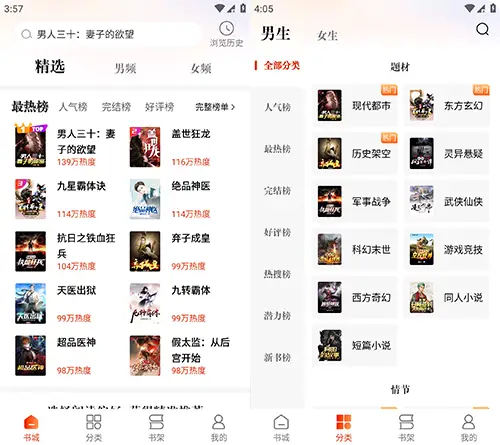Open 书城 icon in right bottom bar
Viewport: 500px width, 445px height.
281,422
